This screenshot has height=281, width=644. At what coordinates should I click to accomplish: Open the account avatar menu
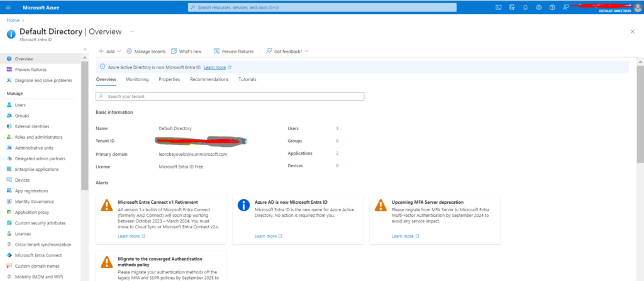638,8
